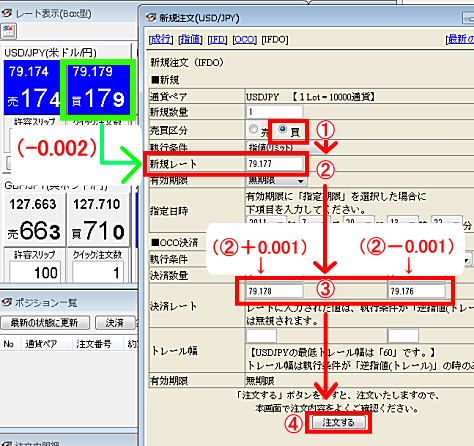
Task: Open the OCO order tab link
Action: [x=244, y=40]
